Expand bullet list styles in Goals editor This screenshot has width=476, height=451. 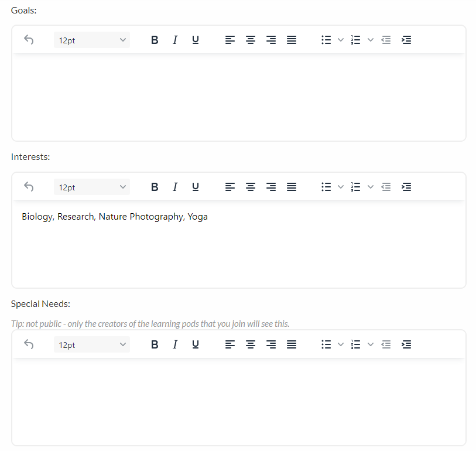coord(341,40)
